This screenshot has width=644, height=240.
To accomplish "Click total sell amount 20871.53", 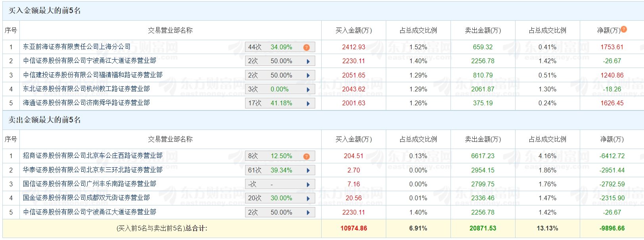I will (x=483, y=228).
